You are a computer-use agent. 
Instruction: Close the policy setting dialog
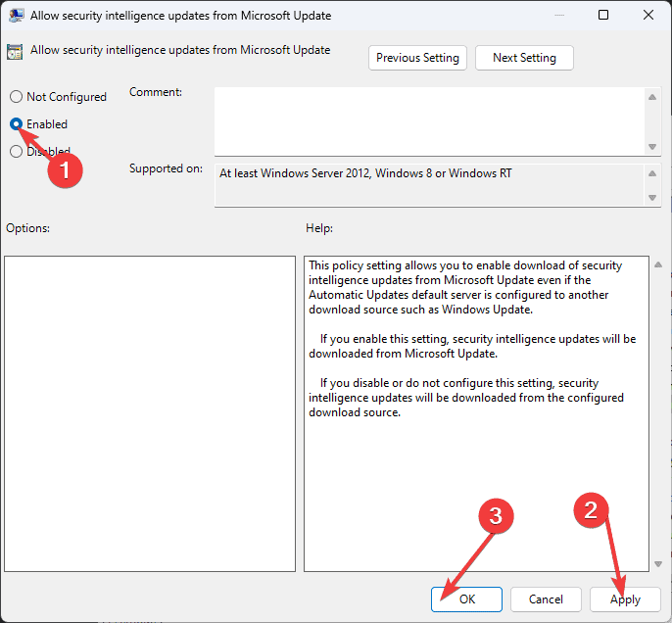pos(648,15)
